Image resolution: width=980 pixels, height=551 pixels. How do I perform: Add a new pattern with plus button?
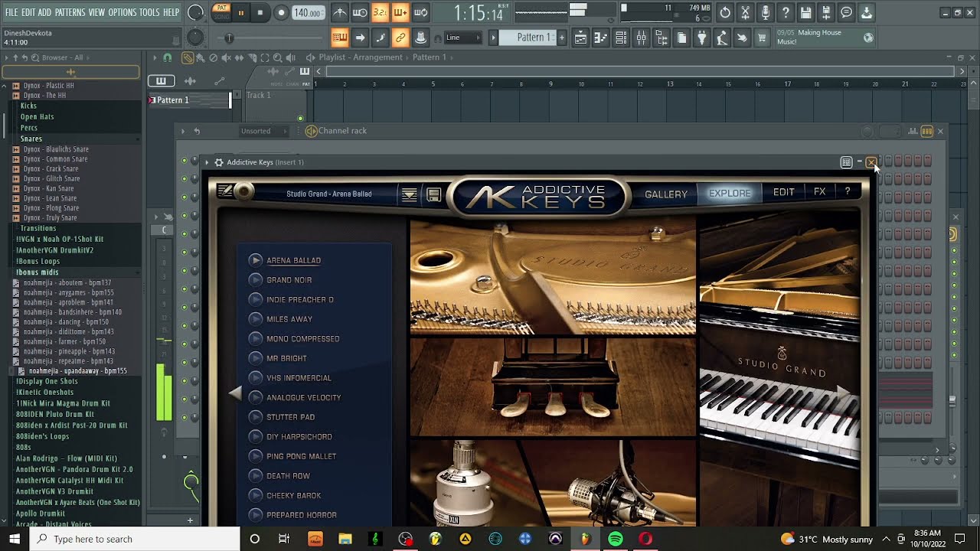(x=562, y=37)
